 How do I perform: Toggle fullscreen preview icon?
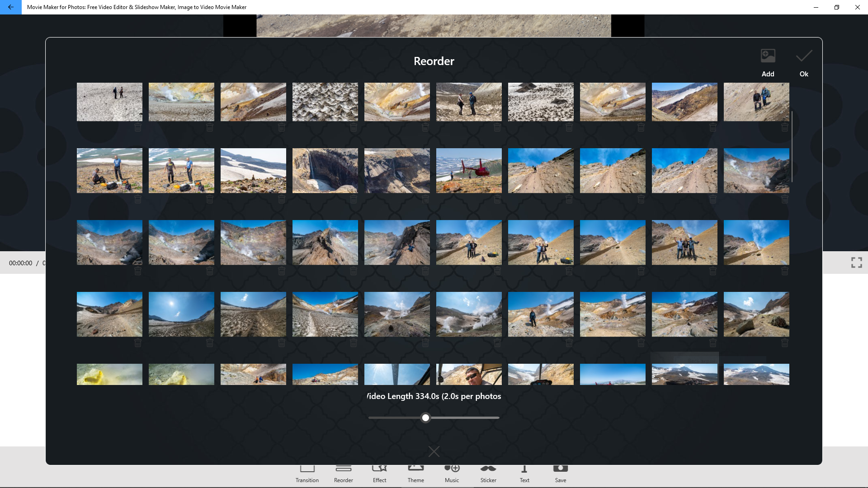pos(856,263)
